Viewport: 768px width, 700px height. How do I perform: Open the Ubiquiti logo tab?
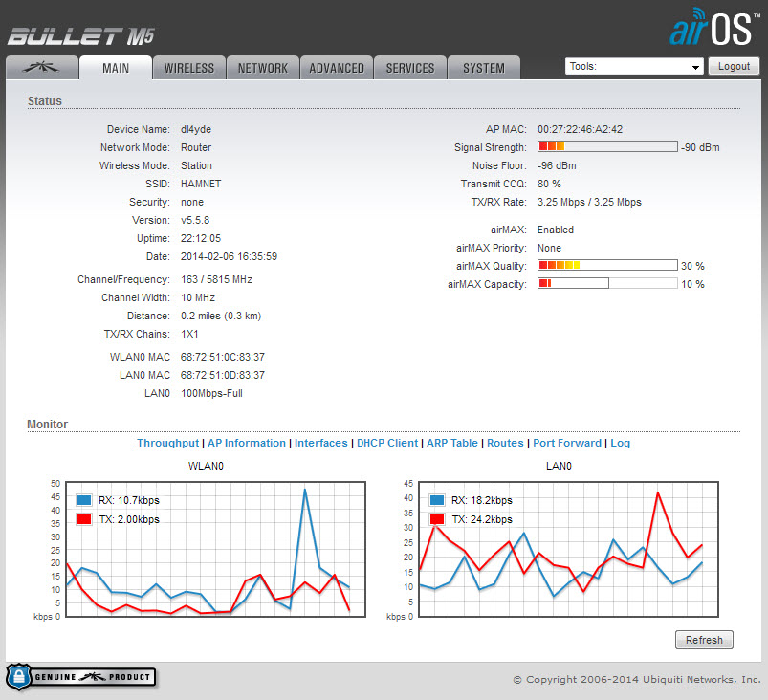tap(42, 68)
